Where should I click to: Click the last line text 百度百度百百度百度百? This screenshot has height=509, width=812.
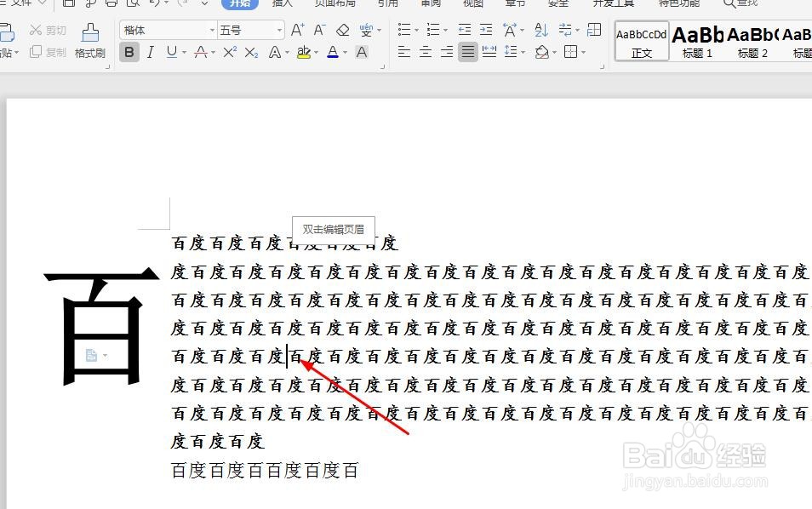265,470
